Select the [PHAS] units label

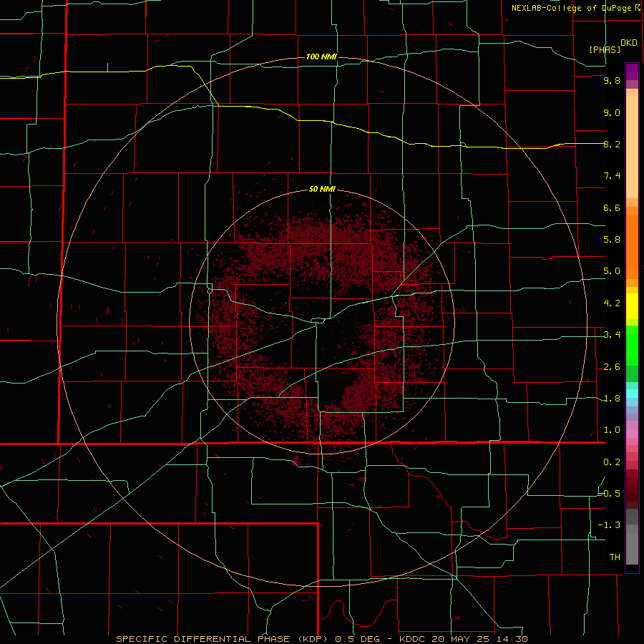pyautogui.click(x=605, y=49)
